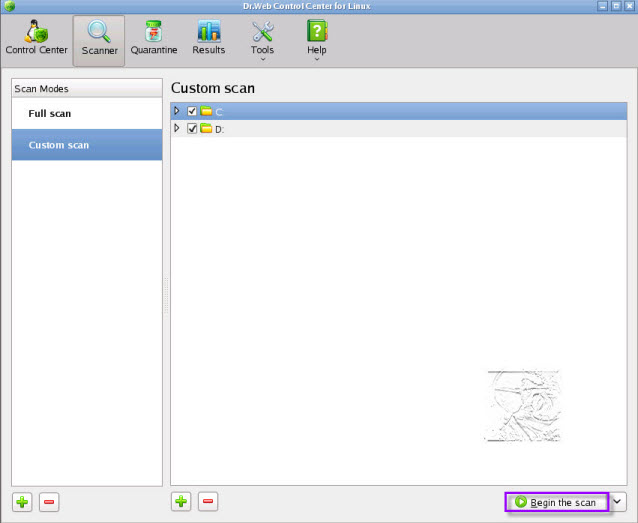
Task: Click the D: folder icon
Action: click(x=206, y=128)
